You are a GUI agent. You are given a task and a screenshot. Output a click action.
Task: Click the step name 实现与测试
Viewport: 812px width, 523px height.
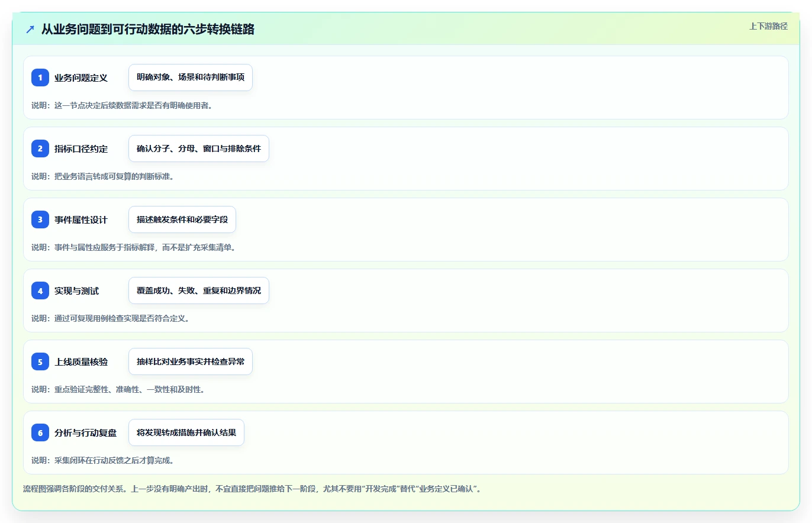(x=77, y=290)
